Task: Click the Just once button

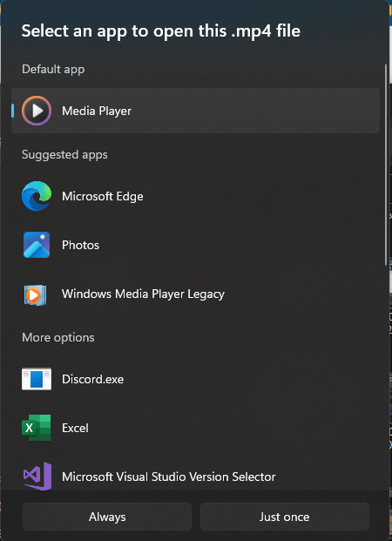Action: [x=285, y=517]
